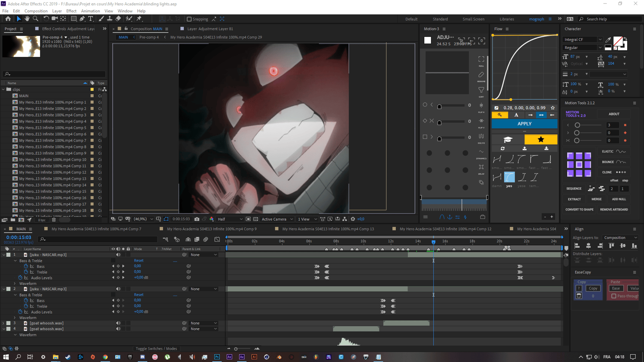
Task: Collapse the clips folder in Project panel
Action: point(4,90)
